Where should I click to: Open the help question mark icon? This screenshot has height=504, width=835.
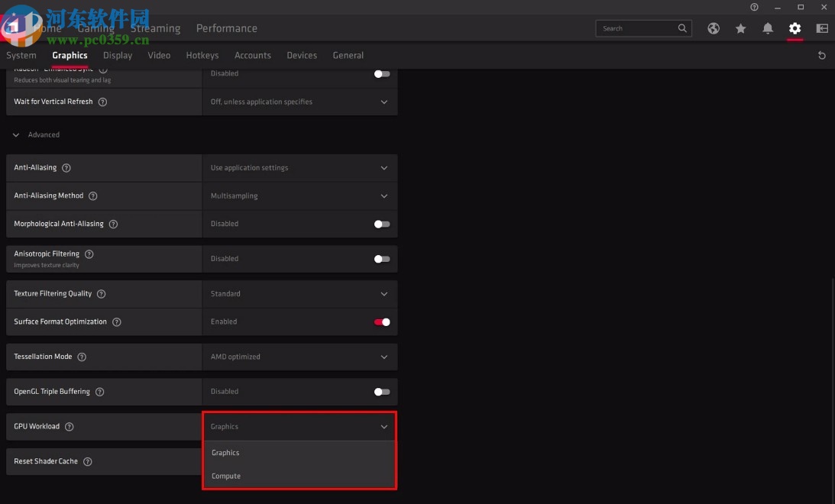754,7
